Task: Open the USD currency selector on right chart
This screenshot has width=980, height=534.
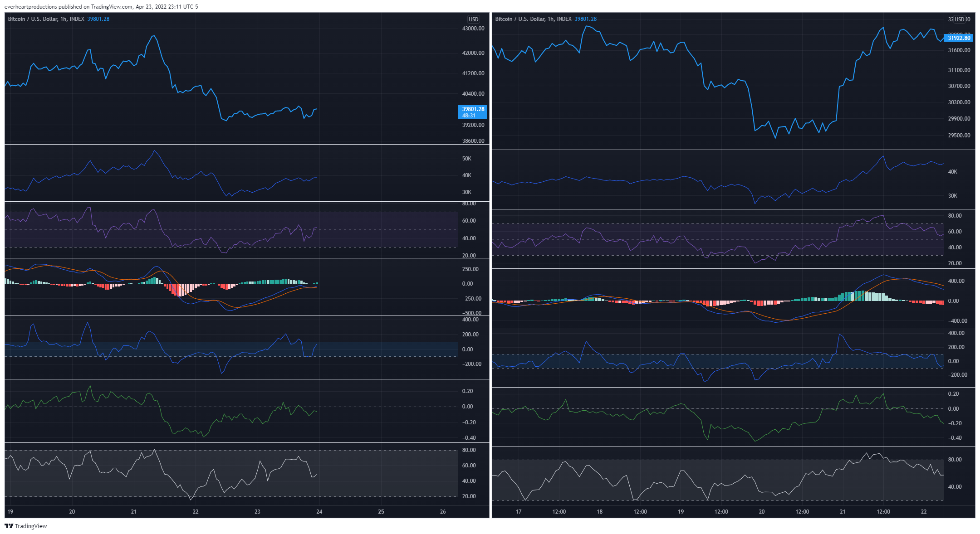Action: pyautogui.click(x=959, y=19)
